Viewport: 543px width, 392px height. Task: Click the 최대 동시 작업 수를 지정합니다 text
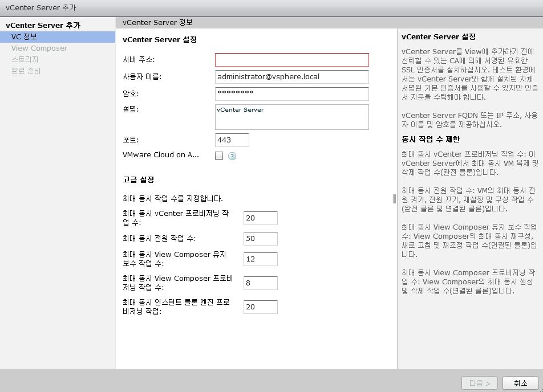(173, 199)
